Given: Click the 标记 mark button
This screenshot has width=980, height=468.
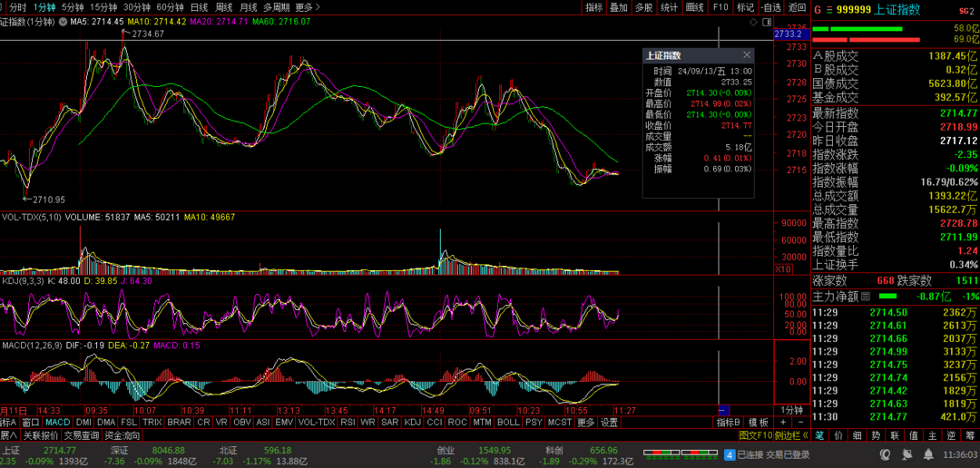Looking at the screenshot, I should (x=745, y=7).
